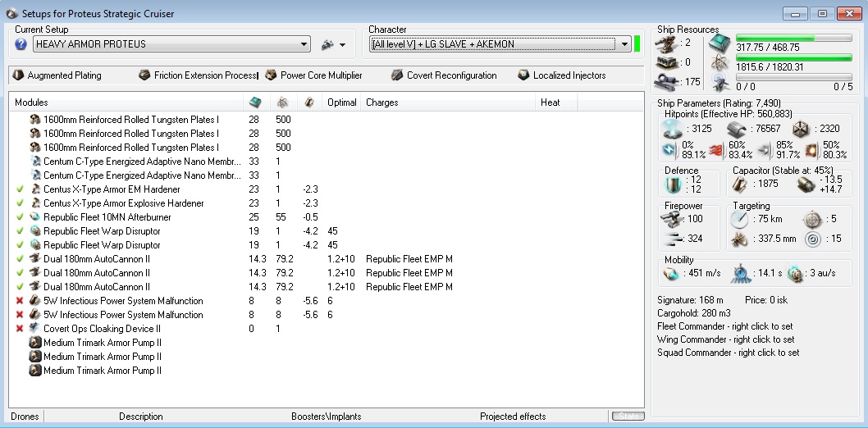Expand the Current Setup dropdown
The height and width of the screenshot is (428, 868).
coord(304,44)
